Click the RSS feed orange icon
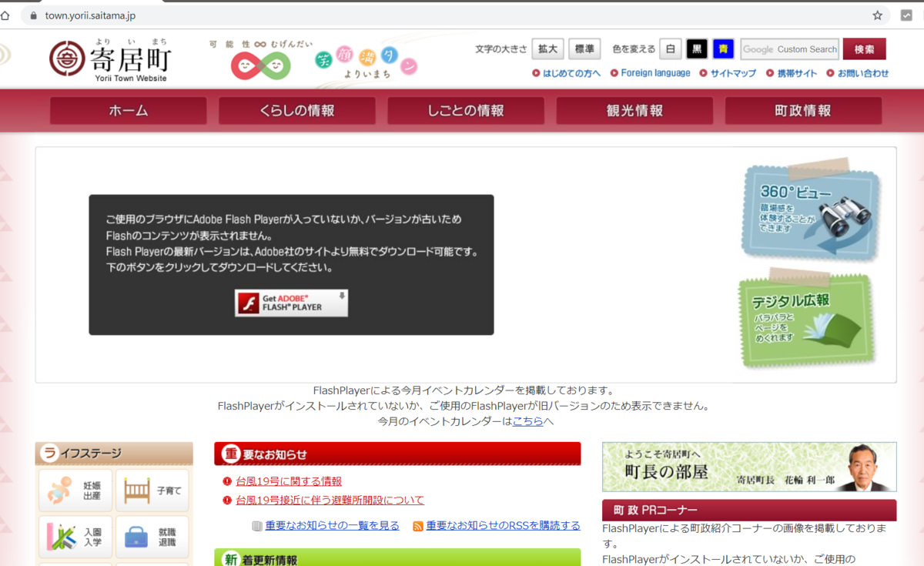The width and height of the screenshot is (924, 566). [x=418, y=526]
